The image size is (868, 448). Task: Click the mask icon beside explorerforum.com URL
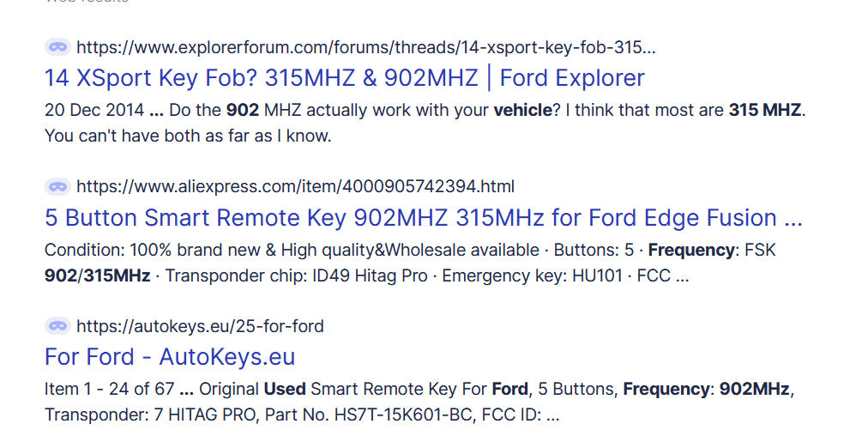tap(57, 46)
